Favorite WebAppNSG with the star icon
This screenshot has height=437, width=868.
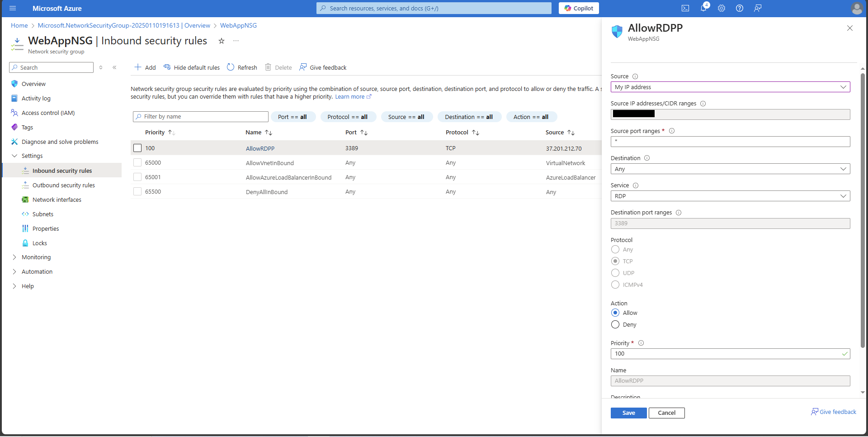click(222, 41)
